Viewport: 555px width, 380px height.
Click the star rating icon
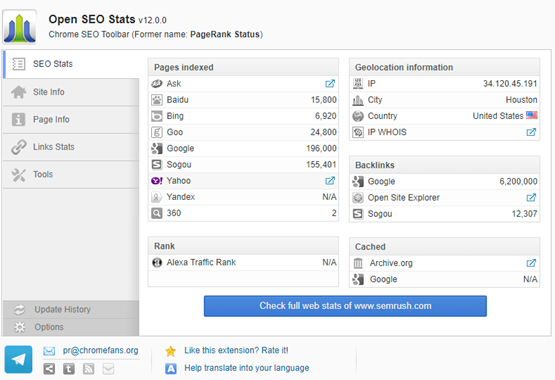[x=171, y=351]
